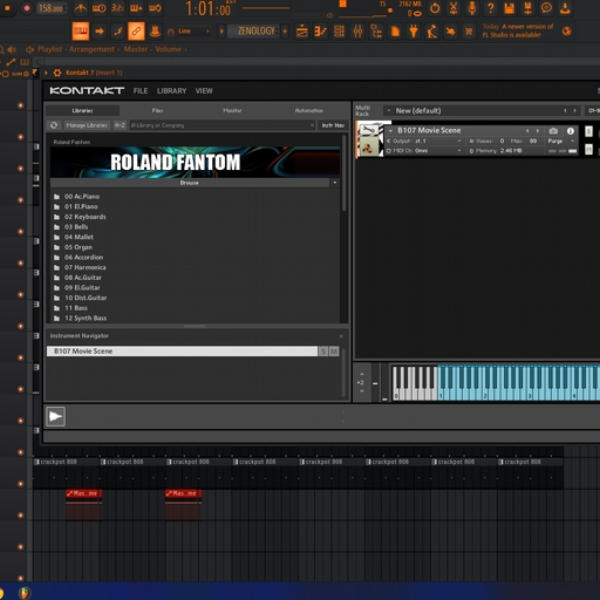
Task: Click the speech bubble chat icon
Action: pyautogui.click(x=546, y=8)
